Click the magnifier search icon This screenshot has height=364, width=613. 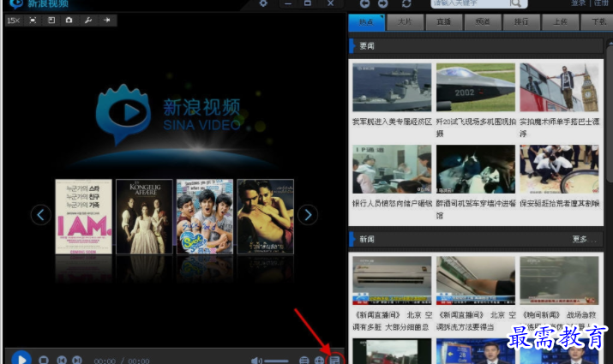click(x=515, y=3)
